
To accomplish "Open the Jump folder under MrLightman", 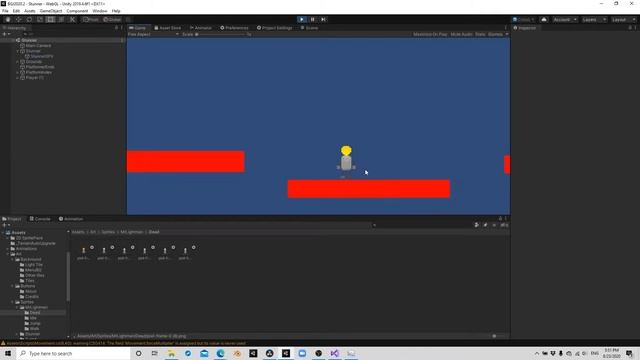I will click(35, 323).
